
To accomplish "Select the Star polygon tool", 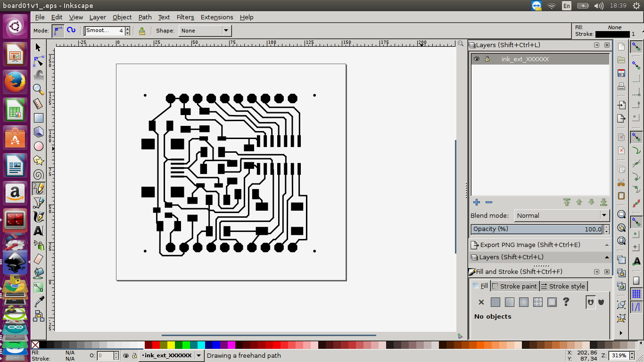I will coord(39,161).
